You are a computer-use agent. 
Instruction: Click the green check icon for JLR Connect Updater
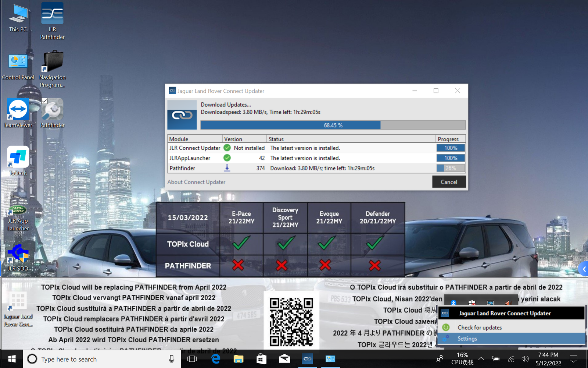227,148
